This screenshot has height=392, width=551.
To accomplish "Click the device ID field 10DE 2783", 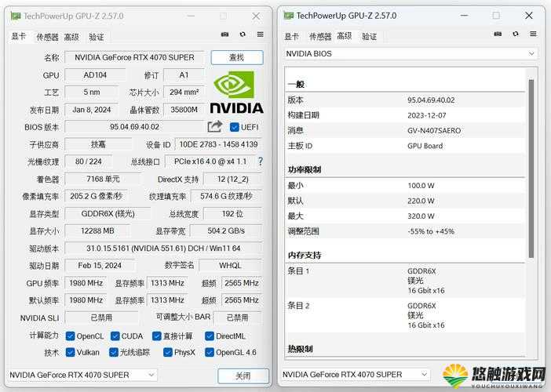I will [x=218, y=144].
